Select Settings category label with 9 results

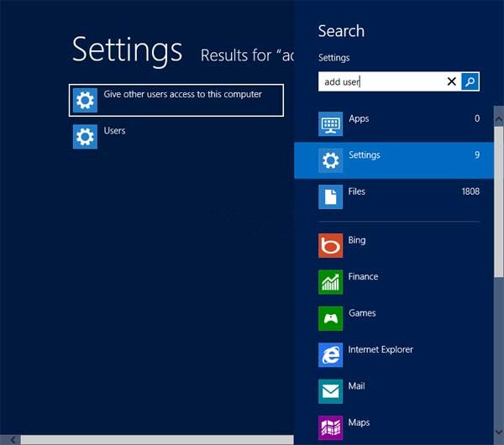(365, 154)
